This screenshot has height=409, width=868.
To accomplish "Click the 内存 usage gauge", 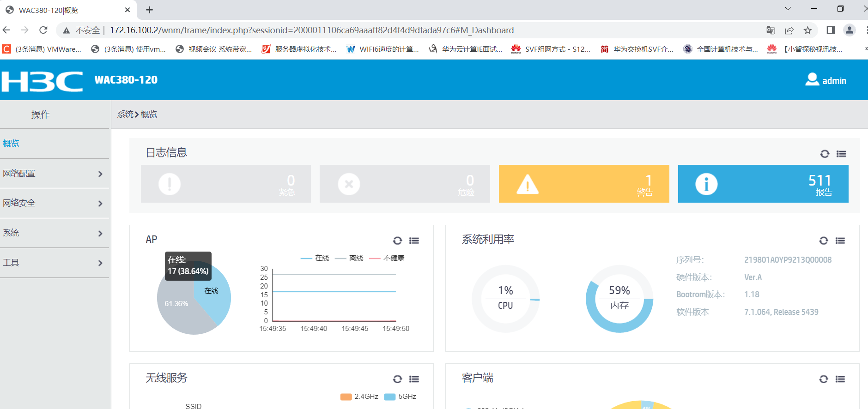I will pyautogui.click(x=619, y=299).
